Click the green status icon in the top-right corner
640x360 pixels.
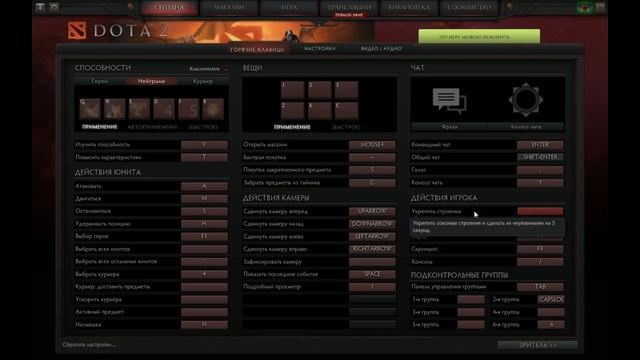pos(585,8)
